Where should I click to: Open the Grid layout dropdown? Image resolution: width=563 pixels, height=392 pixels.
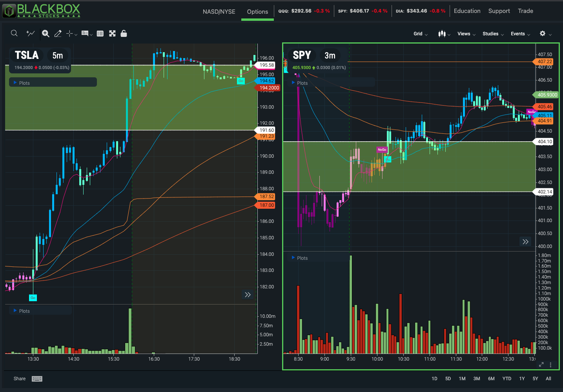point(421,34)
